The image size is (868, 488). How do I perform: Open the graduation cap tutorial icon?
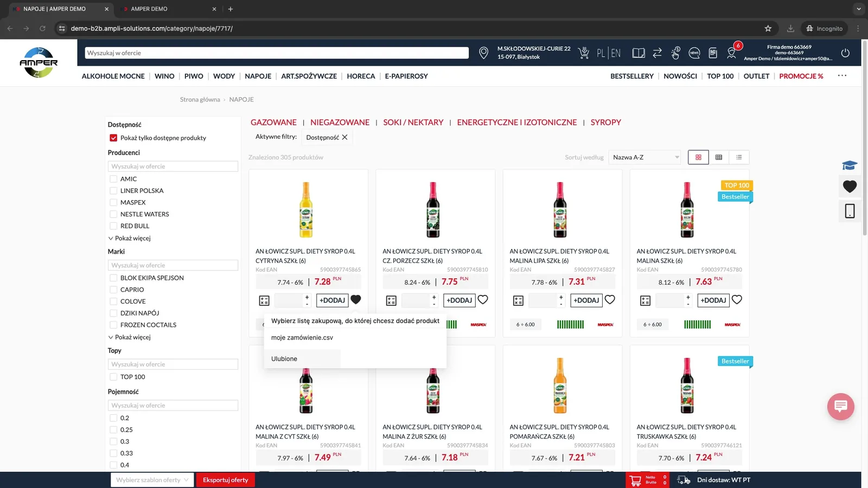coord(850,165)
